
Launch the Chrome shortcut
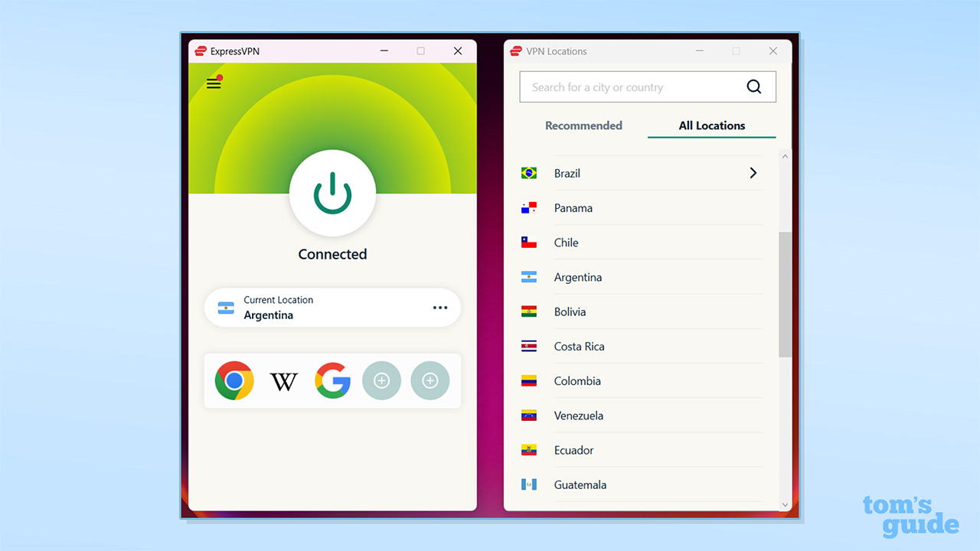234,380
